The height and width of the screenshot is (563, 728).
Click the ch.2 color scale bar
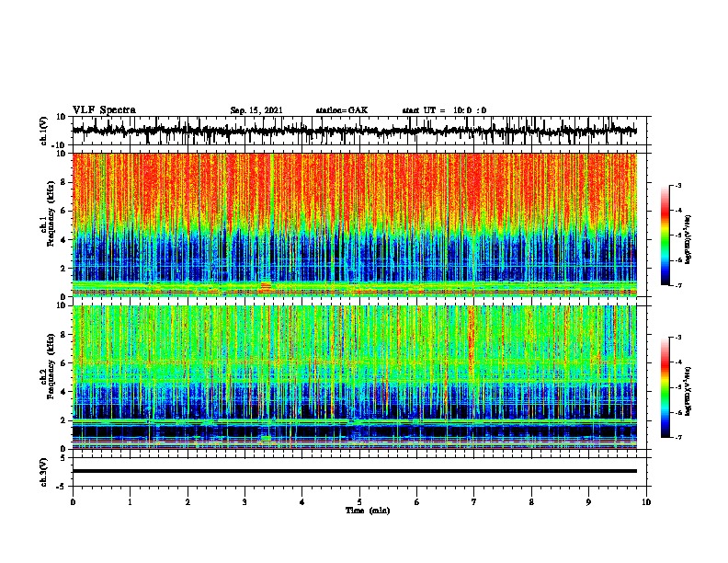pos(665,387)
